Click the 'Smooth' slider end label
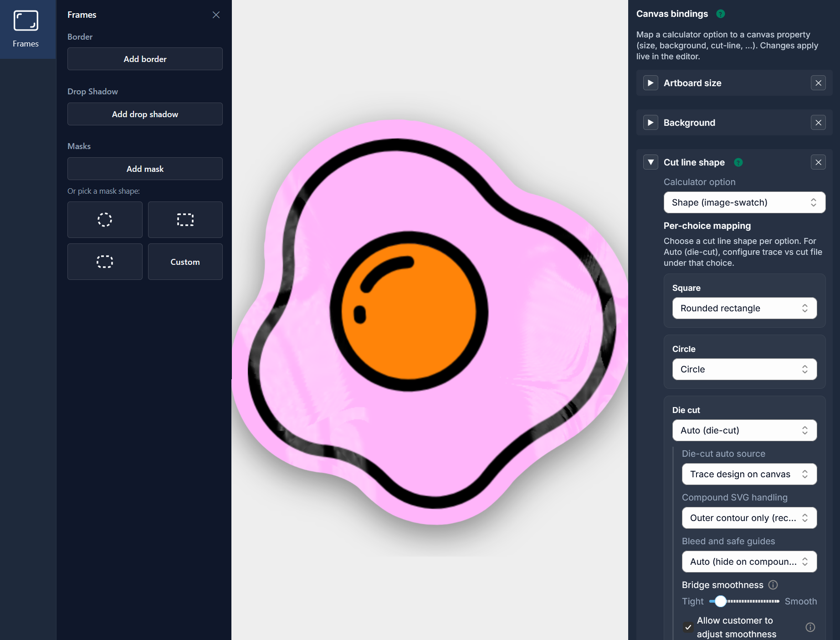Image resolution: width=840 pixels, height=640 pixels. click(x=801, y=601)
